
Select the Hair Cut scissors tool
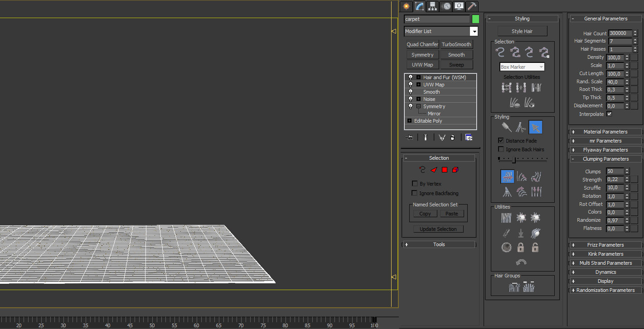[521, 127]
